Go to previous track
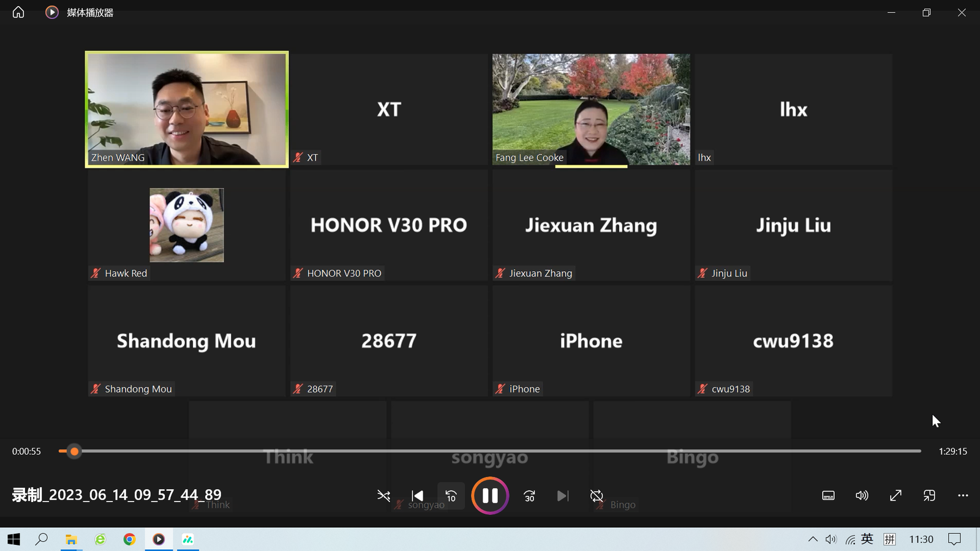 (x=417, y=495)
